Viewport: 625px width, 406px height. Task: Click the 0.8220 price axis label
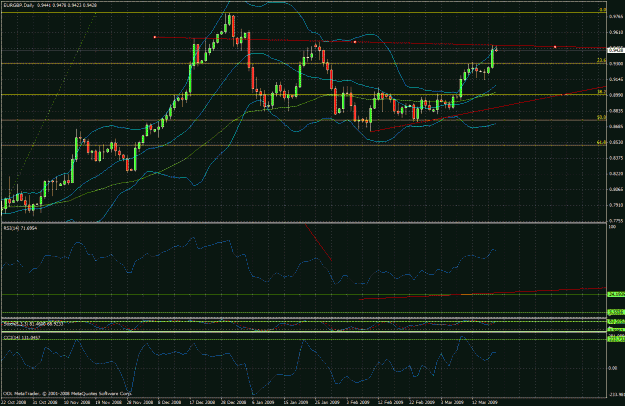(x=616, y=174)
